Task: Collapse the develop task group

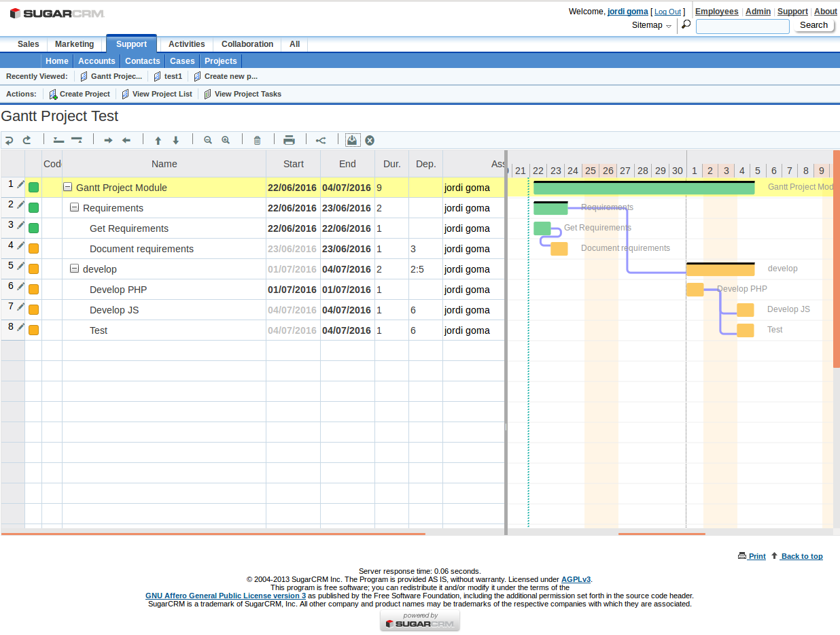Action: (75, 269)
